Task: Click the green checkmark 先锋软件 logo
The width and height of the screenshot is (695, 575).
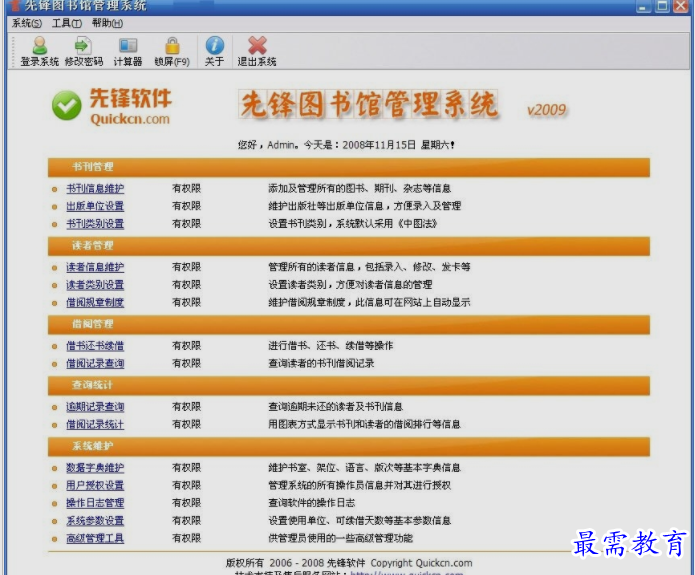Action: 66,106
